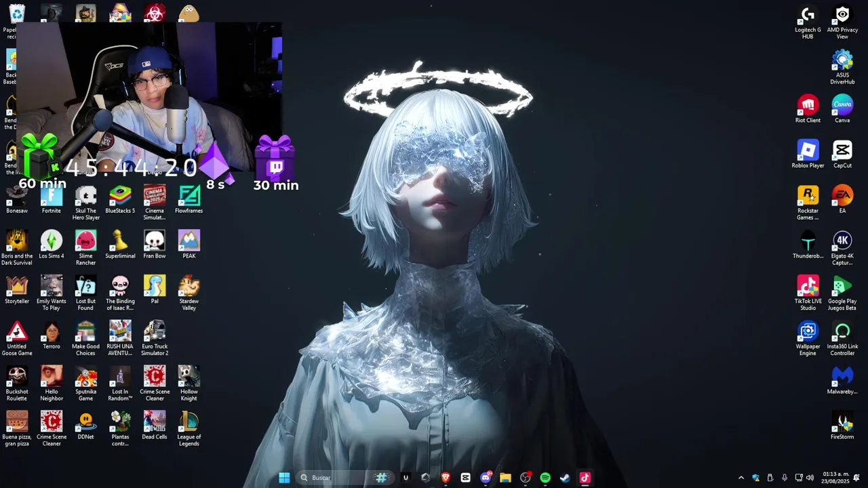The image size is (868, 488).
Task: Open Slime Rancher desktop icon
Action: coord(85,248)
